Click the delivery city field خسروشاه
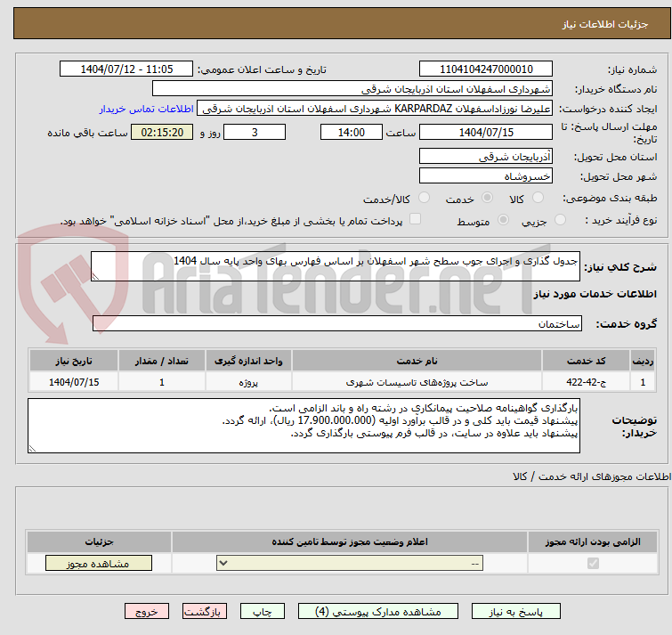Image resolution: width=672 pixels, height=635 pixels. point(486,175)
